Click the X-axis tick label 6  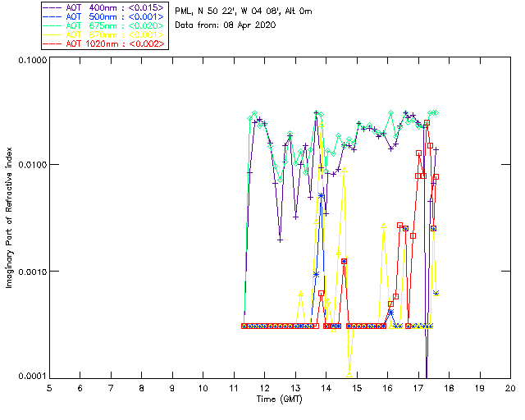click(x=80, y=388)
